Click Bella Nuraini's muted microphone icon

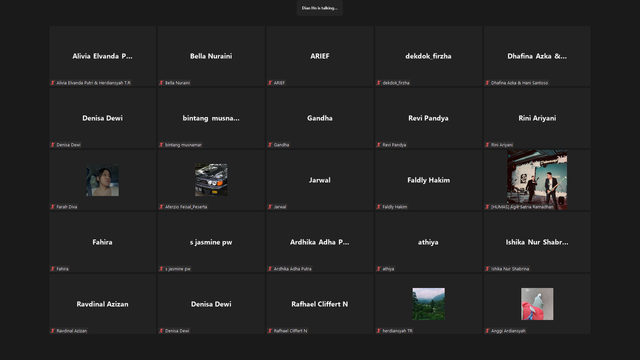click(161, 83)
